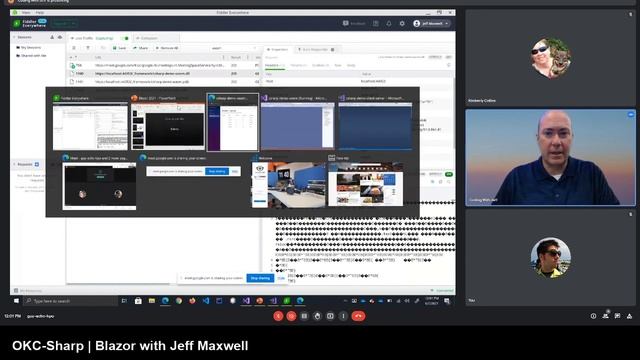Open Fiddler notifications bell icon
Viewport: 640px width, 360px height.
coord(389,24)
